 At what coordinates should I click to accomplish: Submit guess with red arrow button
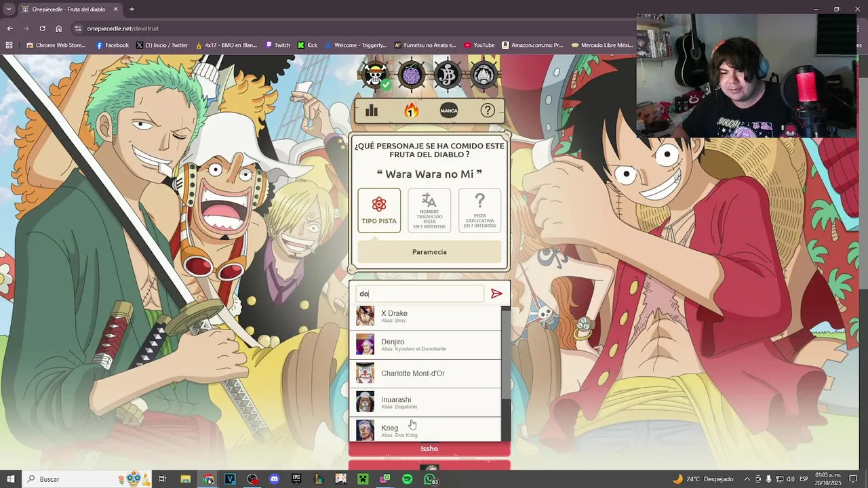pyautogui.click(x=496, y=293)
